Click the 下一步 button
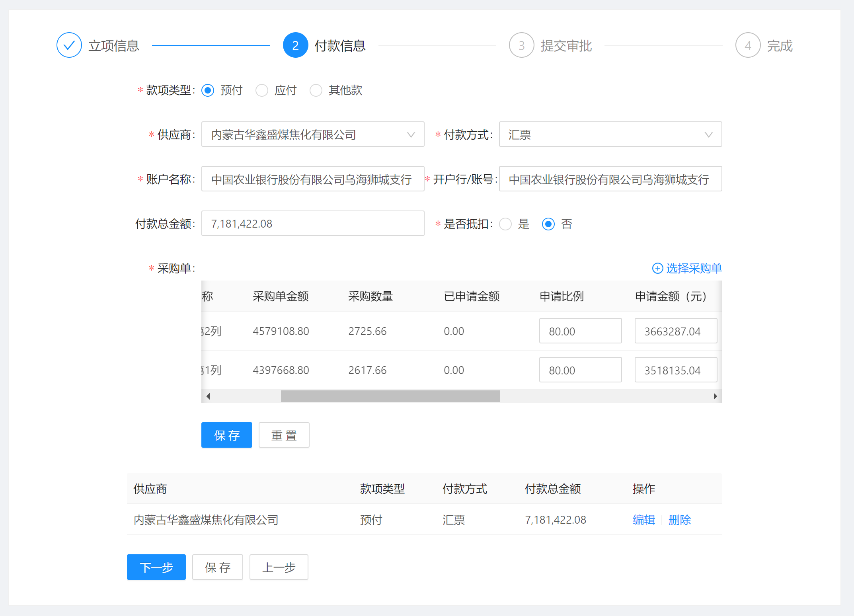The image size is (854, 616). click(156, 567)
